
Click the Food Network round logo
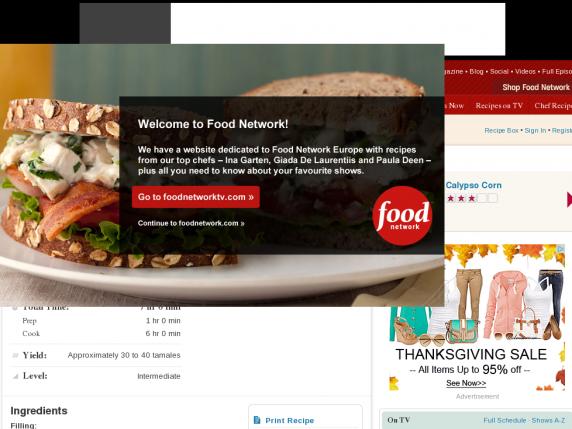click(402, 216)
